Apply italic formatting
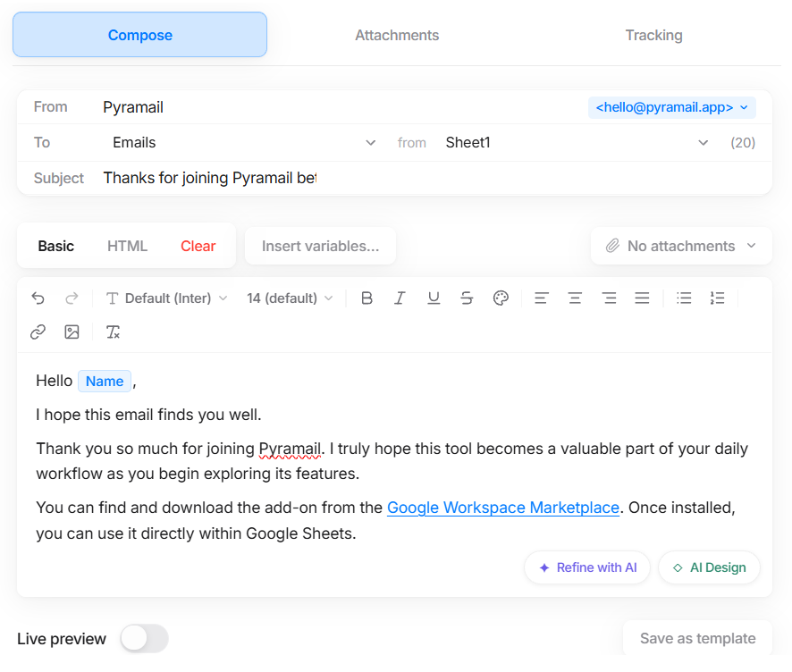 (x=400, y=298)
